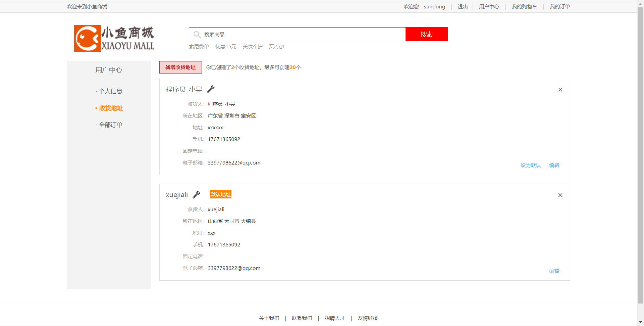Viewport: 644px width, 326px height.
Task: Click 编辑 on the xuejiali address
Action: (554, 271)
